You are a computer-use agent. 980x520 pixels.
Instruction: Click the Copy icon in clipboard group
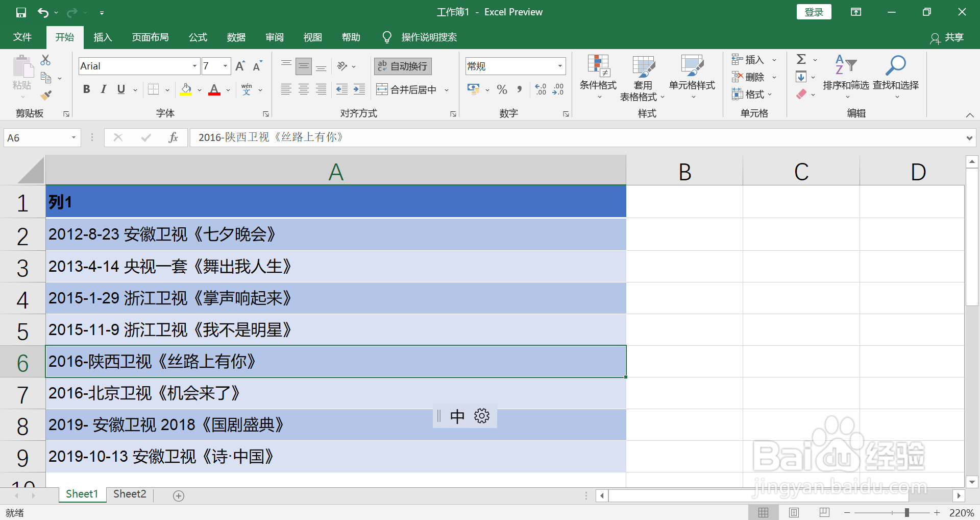pos(46,78)
